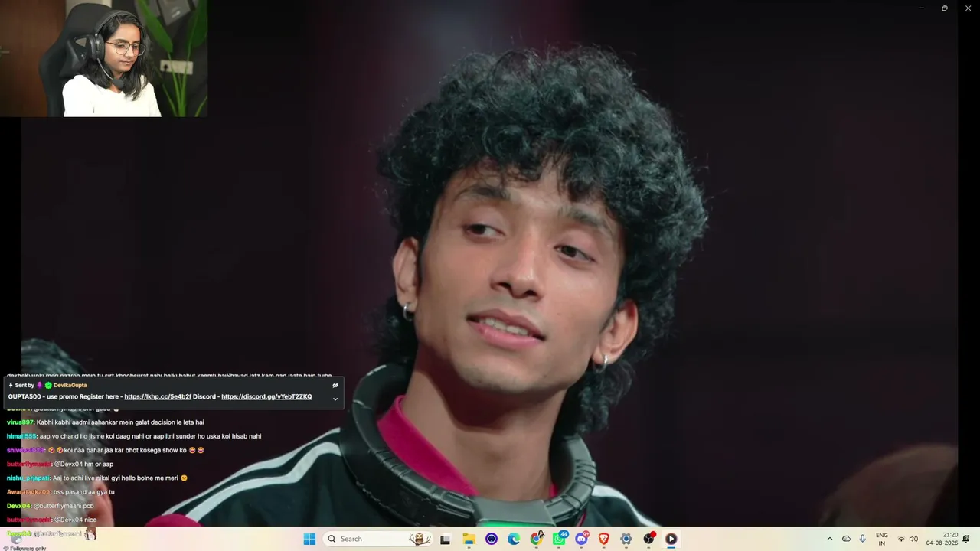
Task: Open the Windows Start menu
Action: (309, 539)
